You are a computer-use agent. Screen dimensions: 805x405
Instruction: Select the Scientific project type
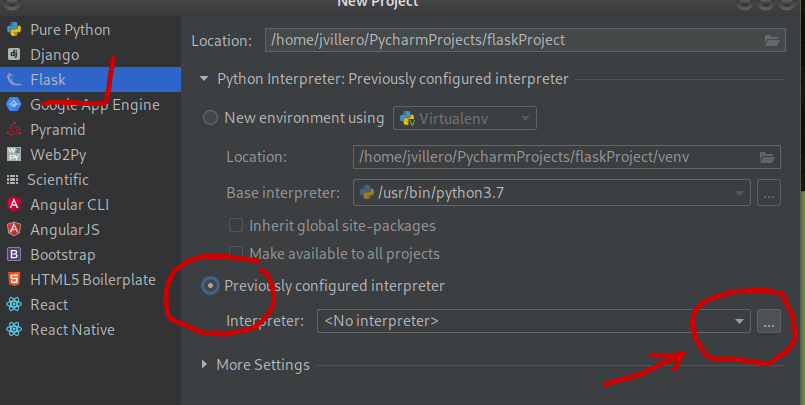click(x=58, y=179)
